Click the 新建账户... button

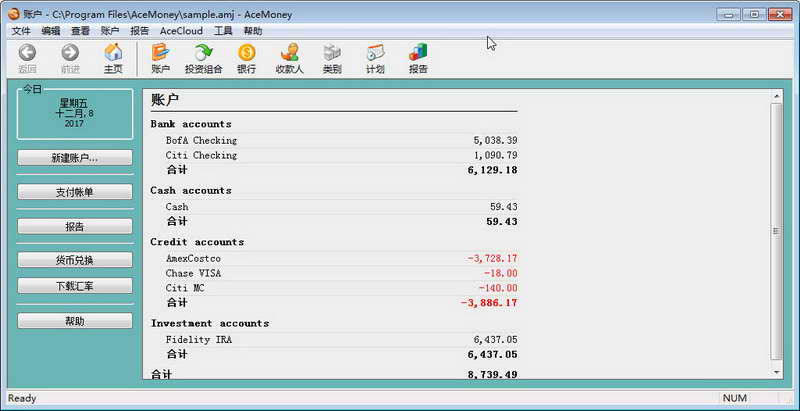point(75,158)
